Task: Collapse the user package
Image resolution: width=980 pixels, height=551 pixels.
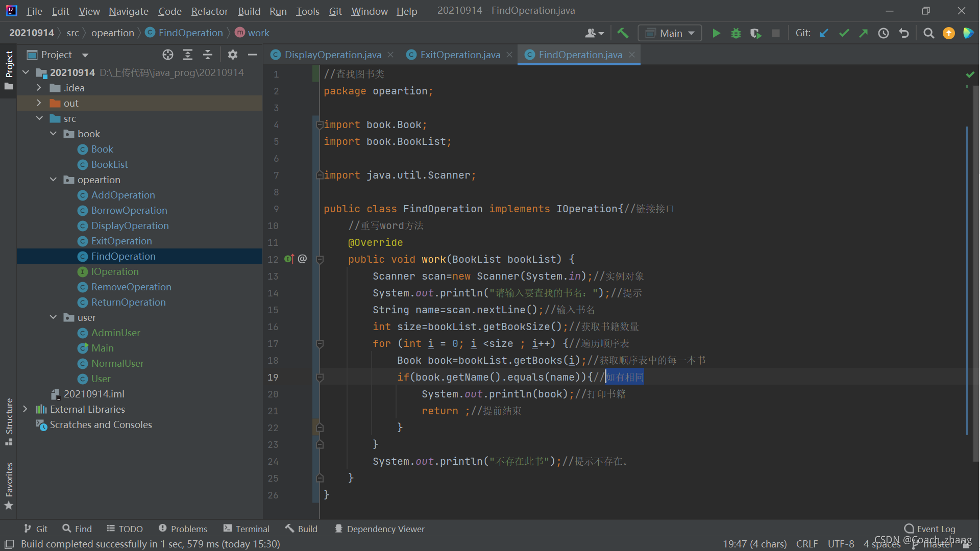Action: 53,317
